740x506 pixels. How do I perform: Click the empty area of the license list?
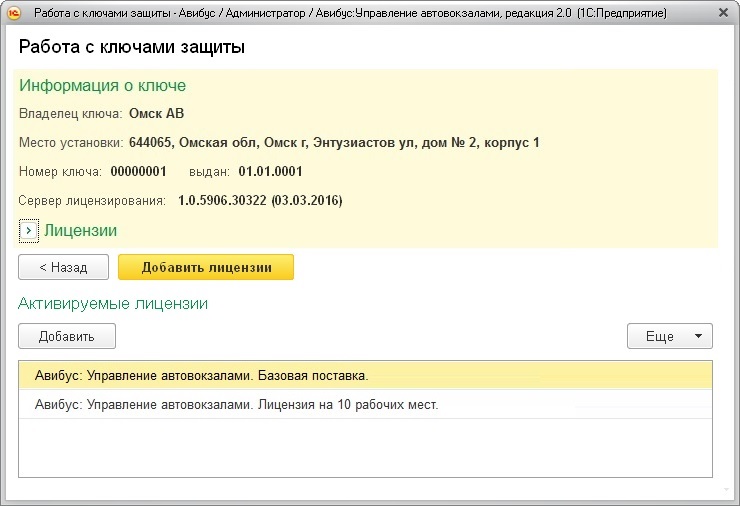point(365,450)
